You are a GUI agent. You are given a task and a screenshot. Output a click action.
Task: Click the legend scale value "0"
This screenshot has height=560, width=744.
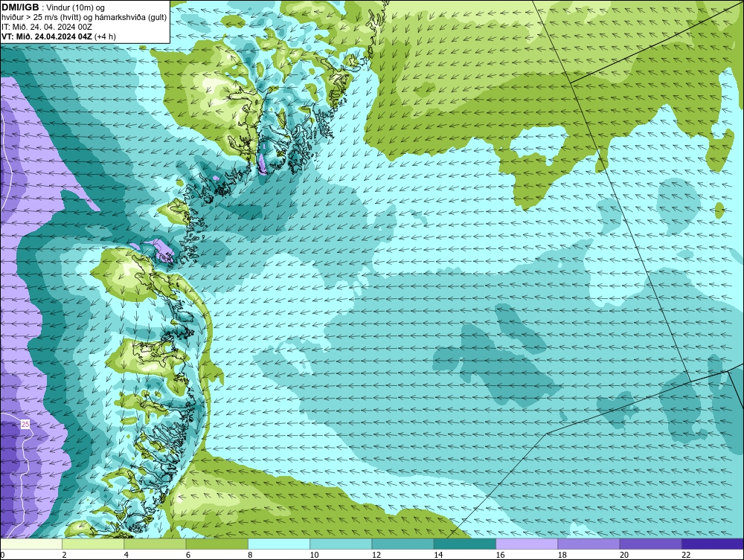[x=2, y=556]
